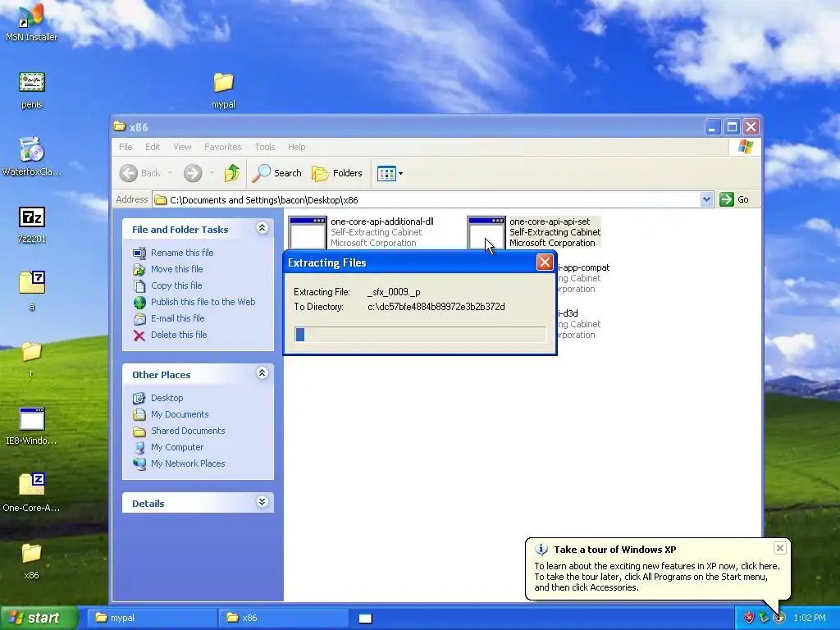This screenshot has width=840, height=630.
Task: Select the one-core-api-api-set file icon
Action: pos(486,232)
